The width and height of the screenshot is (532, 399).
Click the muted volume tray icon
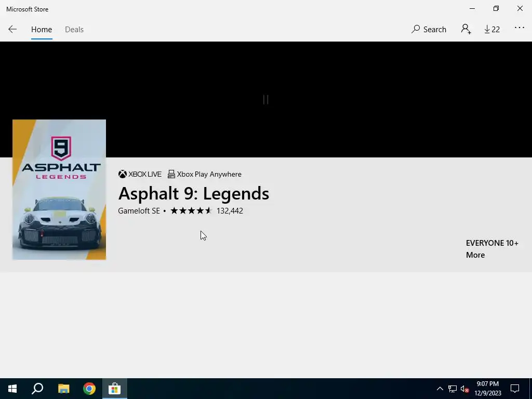tap(464, 389)
